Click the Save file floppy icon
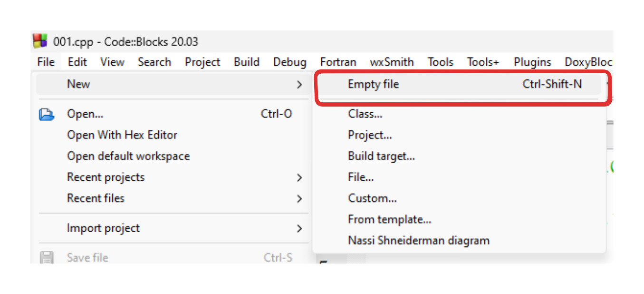The width and height of the screenshot is (644, 294). point(46,257)
